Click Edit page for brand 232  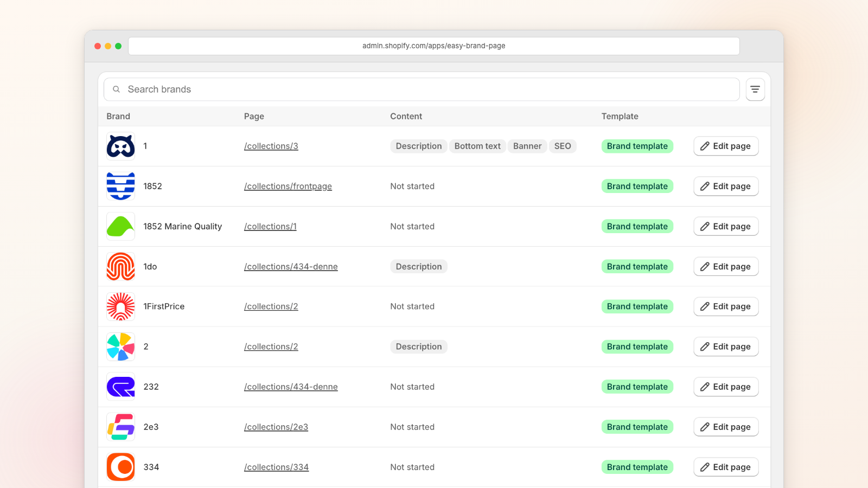pyautogui.click(x=726, y=387)
